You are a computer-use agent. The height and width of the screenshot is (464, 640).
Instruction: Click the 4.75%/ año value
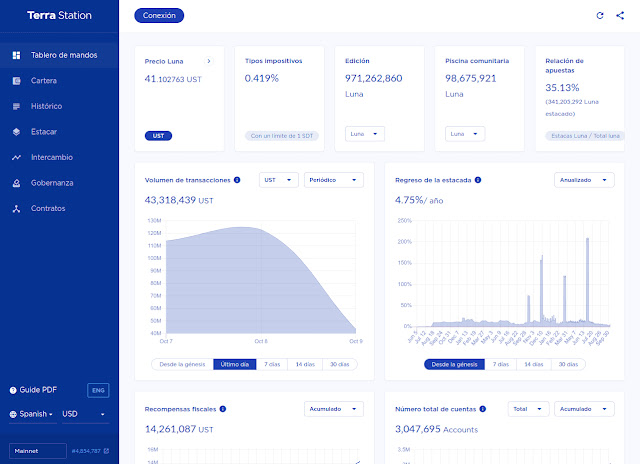pyautogui.click(x=419, y=200)
